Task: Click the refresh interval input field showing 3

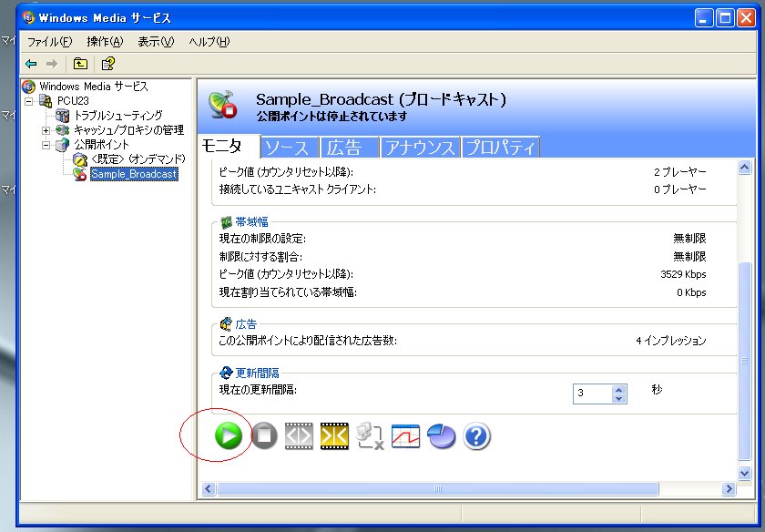Action: click(592, 393)
